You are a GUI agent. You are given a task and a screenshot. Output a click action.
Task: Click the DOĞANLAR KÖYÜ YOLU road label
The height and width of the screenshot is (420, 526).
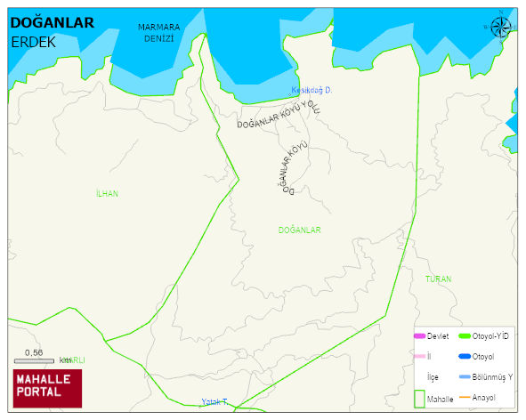(279, 114)
